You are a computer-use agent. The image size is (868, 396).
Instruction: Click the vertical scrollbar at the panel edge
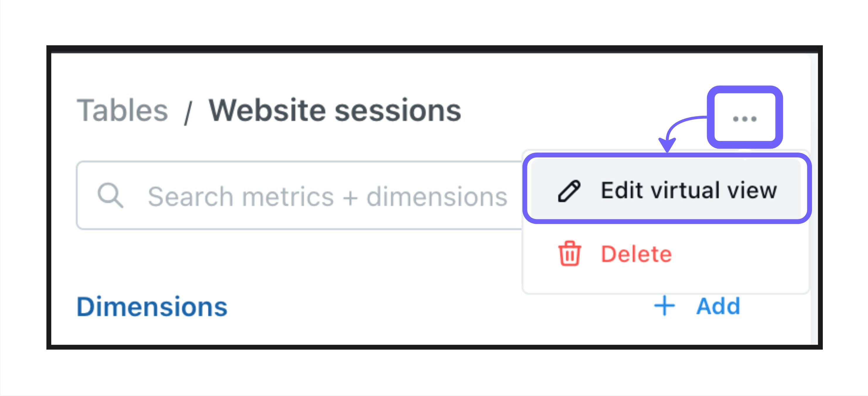click(x=814, y=199)
